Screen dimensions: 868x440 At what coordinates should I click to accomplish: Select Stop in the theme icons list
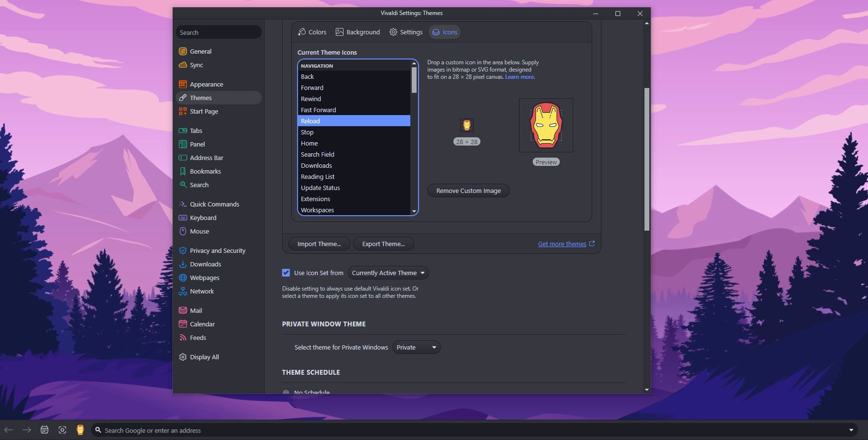(354, 132)
